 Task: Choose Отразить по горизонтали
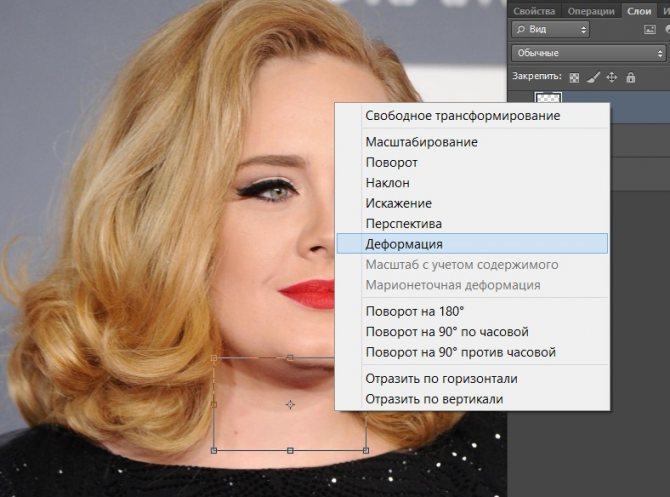click(x=443, y=378)
